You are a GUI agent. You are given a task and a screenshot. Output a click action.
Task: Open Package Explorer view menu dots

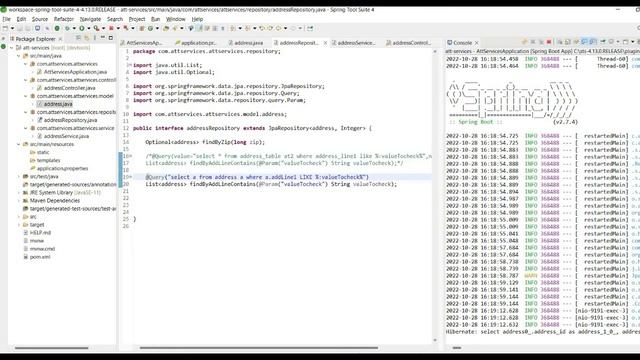(95, 38)
